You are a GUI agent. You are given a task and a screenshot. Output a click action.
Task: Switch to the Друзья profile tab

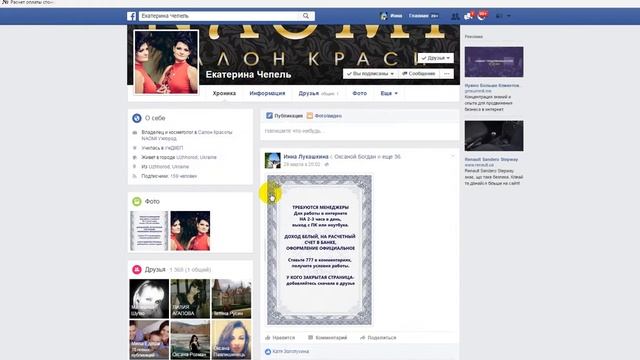(x=318, y=93)
